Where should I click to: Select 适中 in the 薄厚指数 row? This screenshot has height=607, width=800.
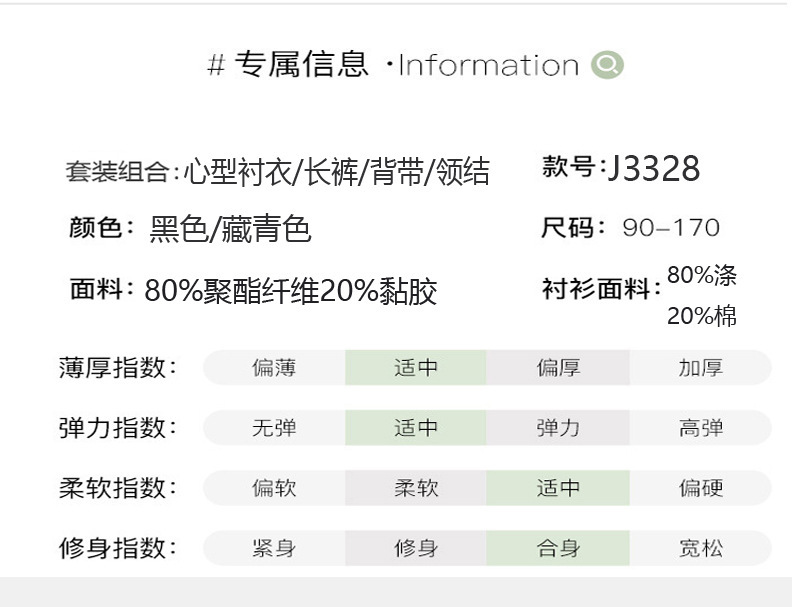pyautogui.click(x=416, y=368)
